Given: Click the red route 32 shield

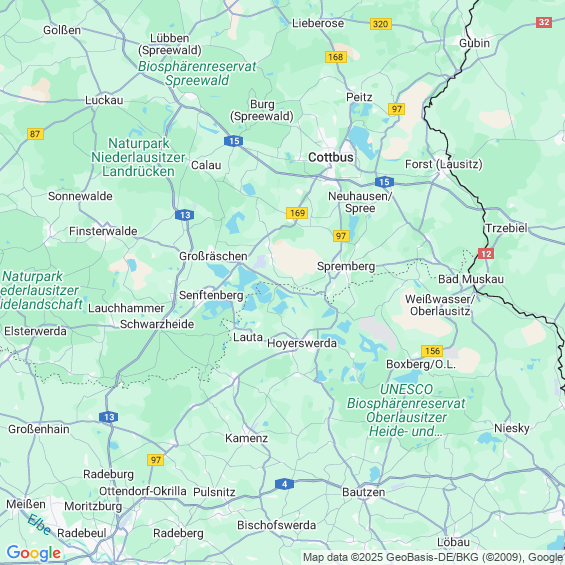Looking at the screenshot, I should tap(544, 22).
